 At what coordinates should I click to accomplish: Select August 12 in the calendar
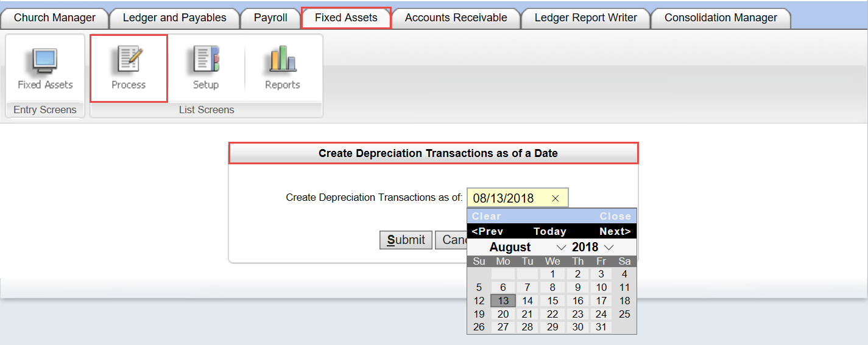pos(479,301)
